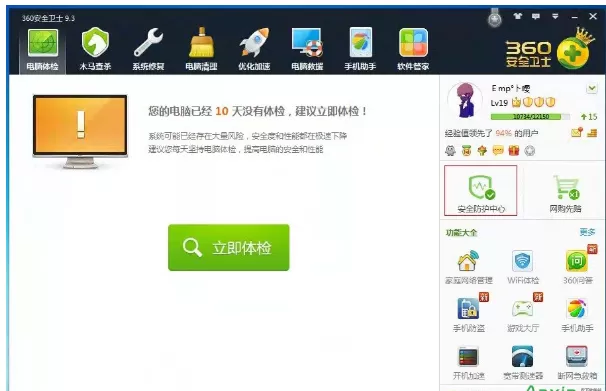Open 网购先赔 shopping cart

pos(565,193)
